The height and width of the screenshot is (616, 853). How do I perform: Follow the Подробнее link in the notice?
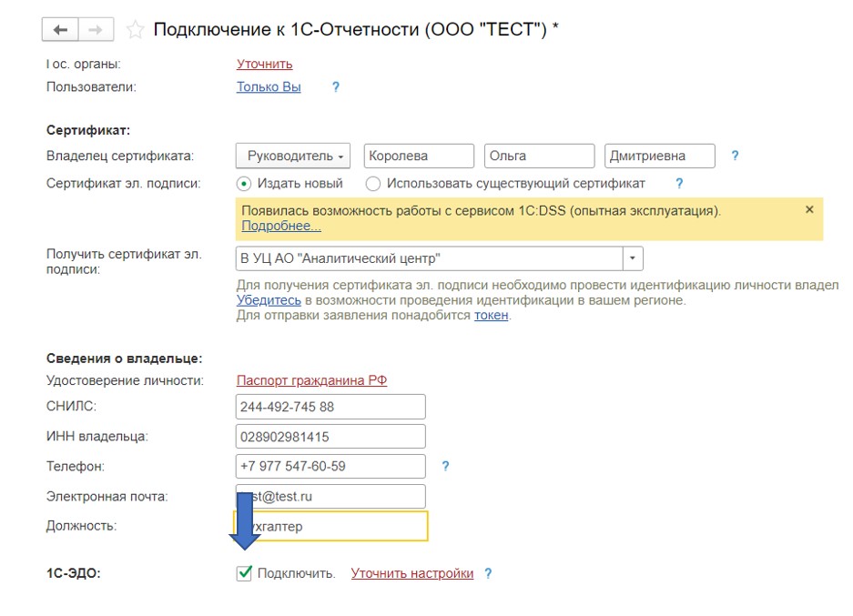[x=281, y=226]
